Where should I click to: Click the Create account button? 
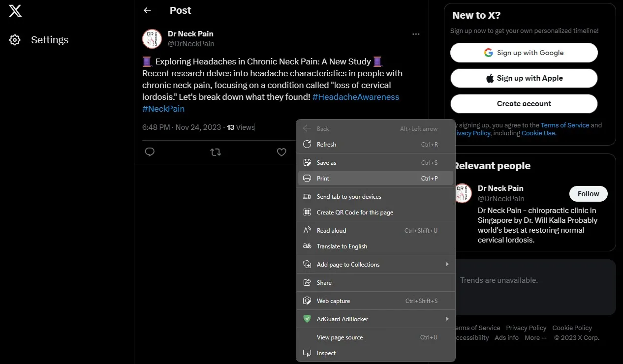(524, 104)
